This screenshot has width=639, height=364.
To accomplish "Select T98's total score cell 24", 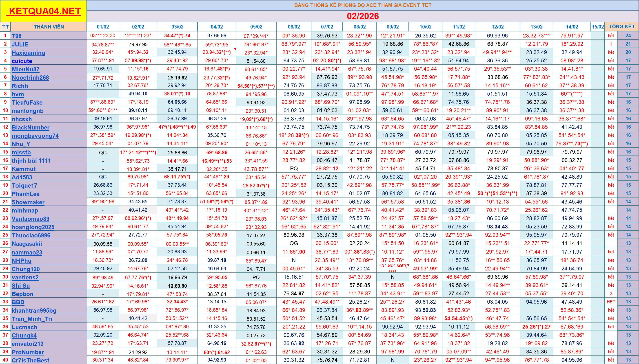I will click(x=628, y=35).
